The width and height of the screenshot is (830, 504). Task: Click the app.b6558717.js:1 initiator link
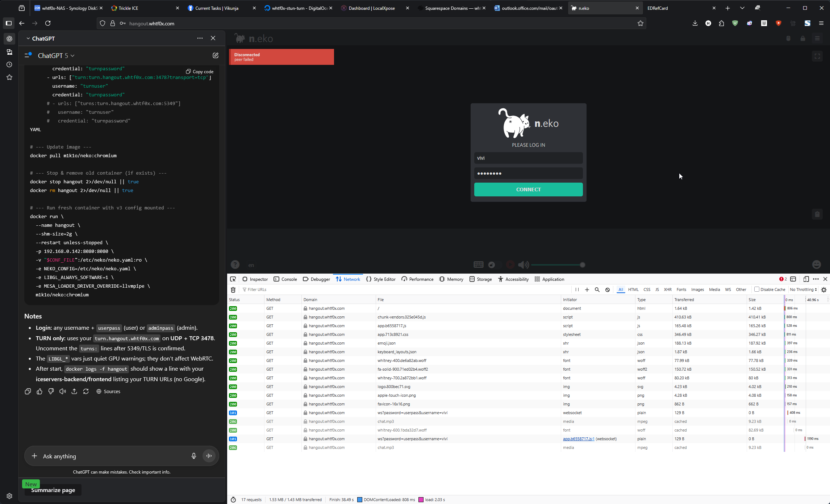578,439
